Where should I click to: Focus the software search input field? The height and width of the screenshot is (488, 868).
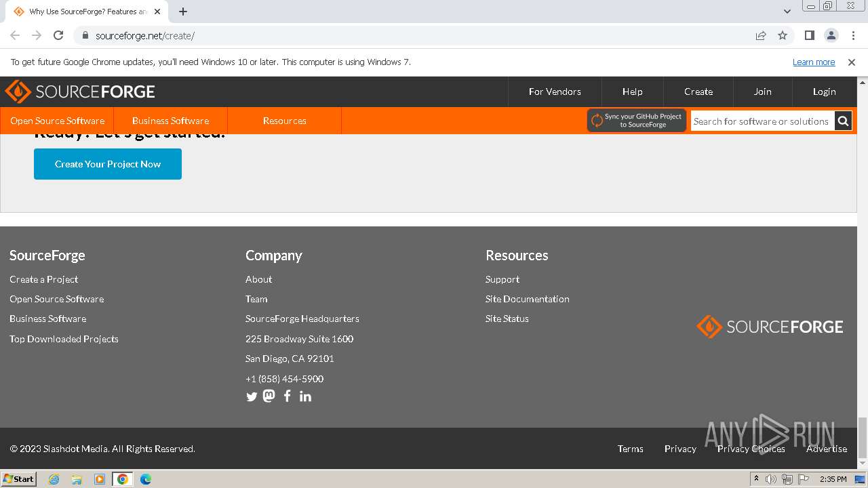[762, 121]
